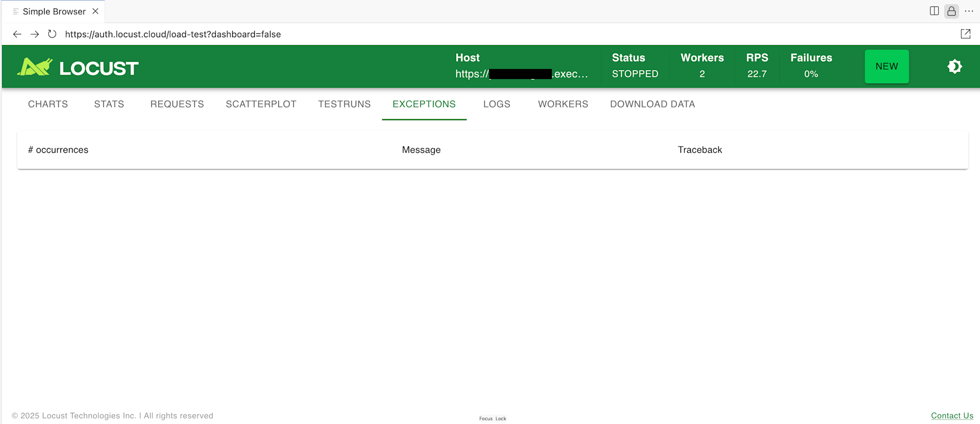Switch to the Stats tab
The width and height of the screenshot is (980, 424).
109,104
